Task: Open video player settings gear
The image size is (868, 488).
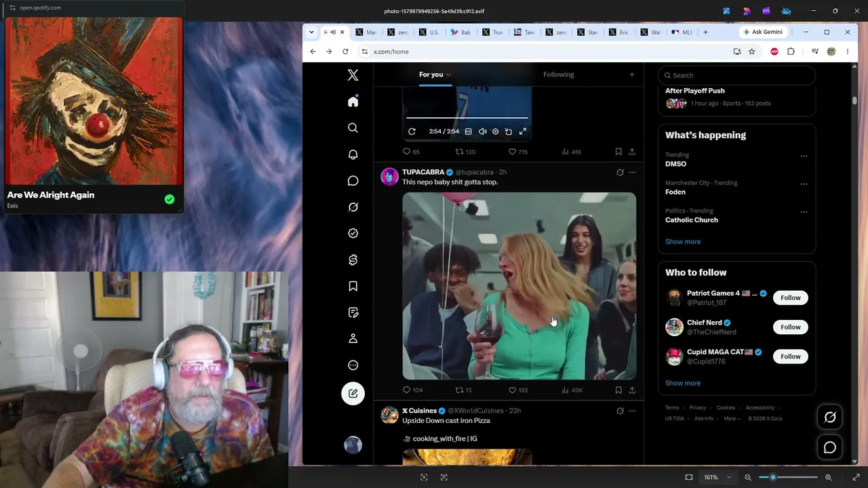Action: tap(495, 131)
